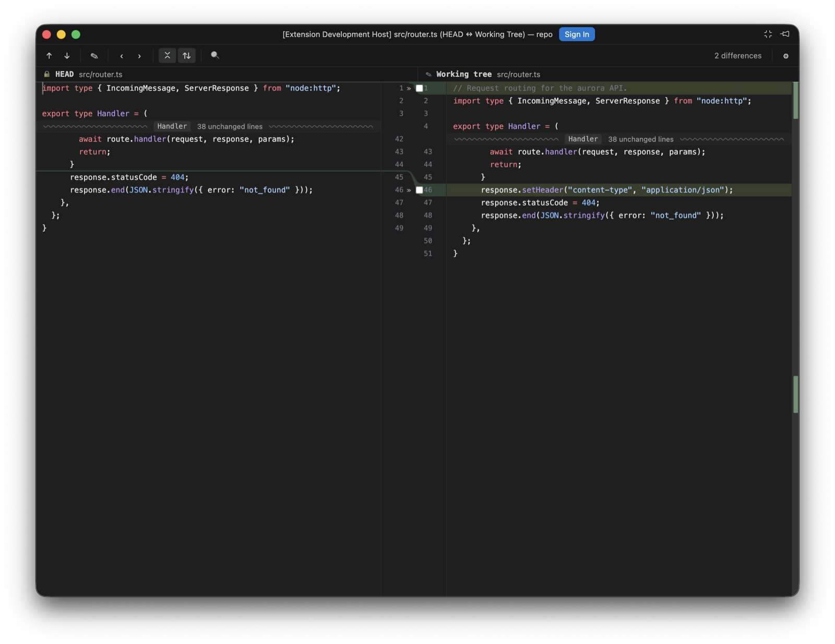
Task: Go back using the left chevron toolbar button
Action: coord(122,55)
